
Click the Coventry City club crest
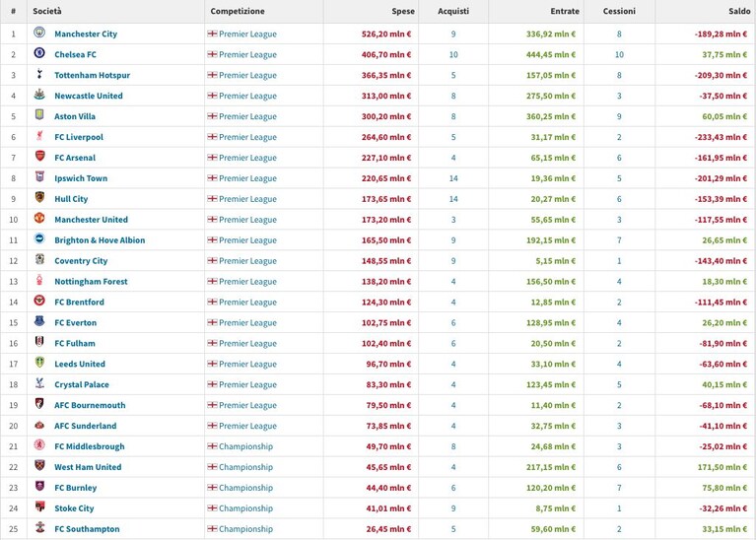[x=39, y=259]
